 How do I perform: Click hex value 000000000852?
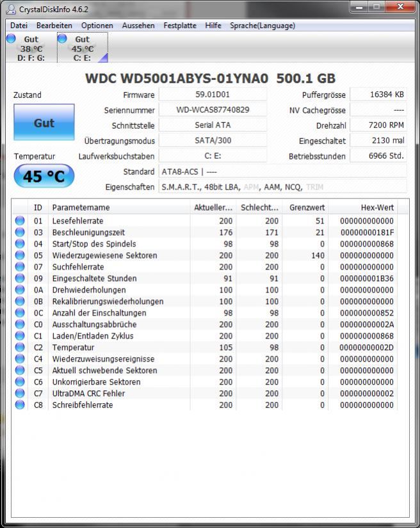[x=367, y=313]
